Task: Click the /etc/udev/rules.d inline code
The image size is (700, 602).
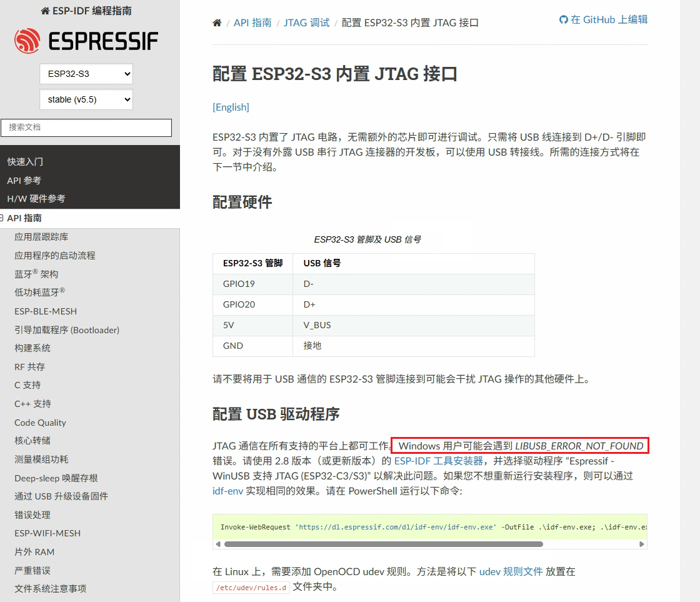Action: (x=251, y=588)
